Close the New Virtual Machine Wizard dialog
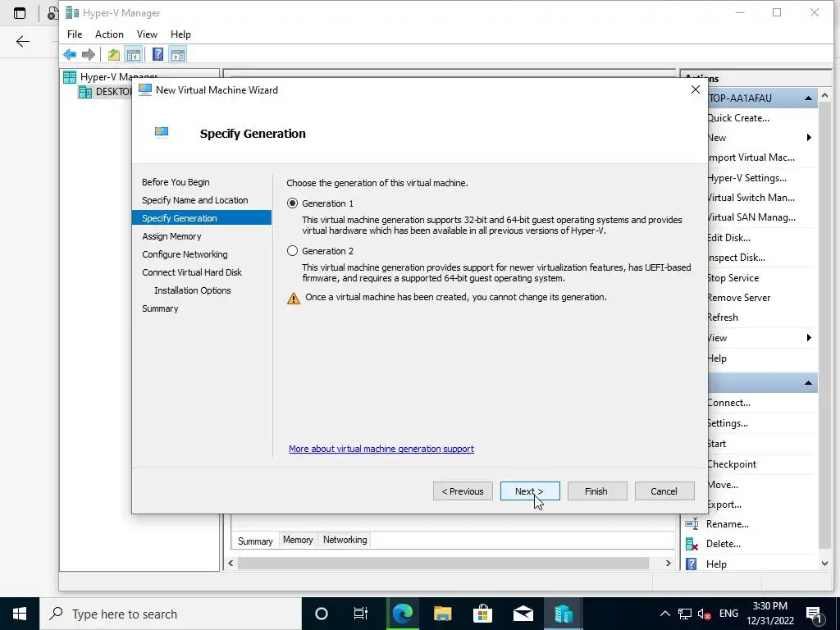Screen dimensions: 840x630 (x=696, y=89)
